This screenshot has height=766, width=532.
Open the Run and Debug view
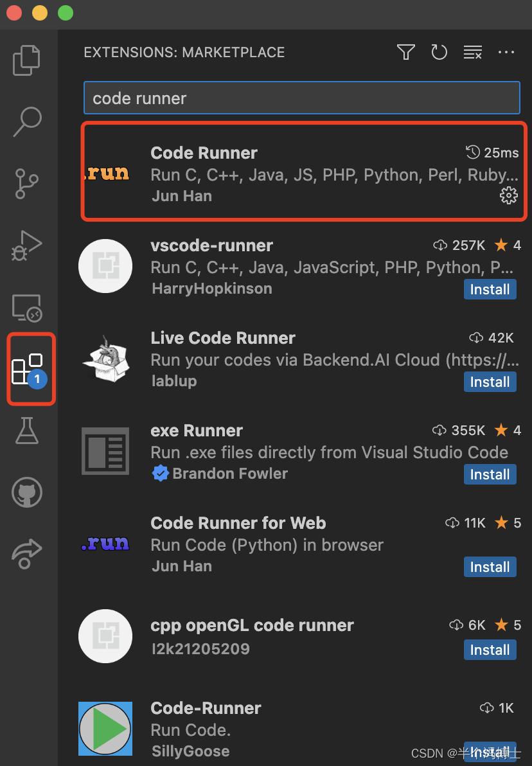(x=27, y=245)
